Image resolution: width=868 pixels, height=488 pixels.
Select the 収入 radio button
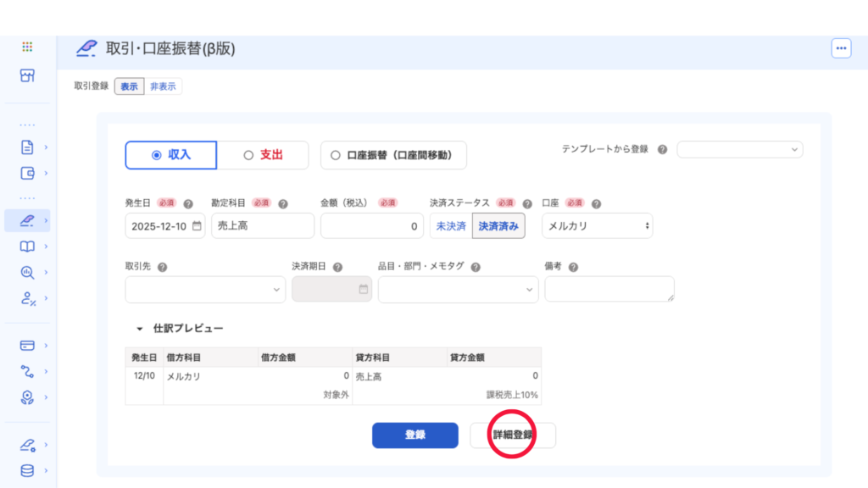pyautogui.click(x=171, y=155)
